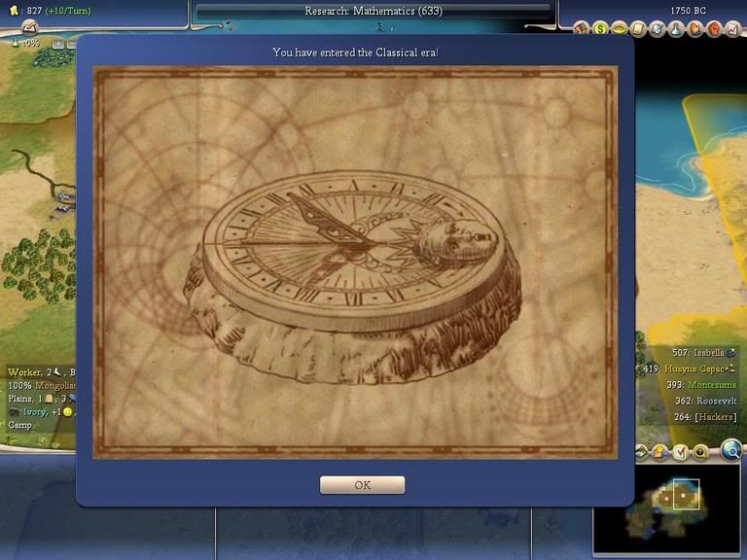Click the icon next to Isabella's name
This screenshot has height=560, width=747.
click(x=731, y=353)
